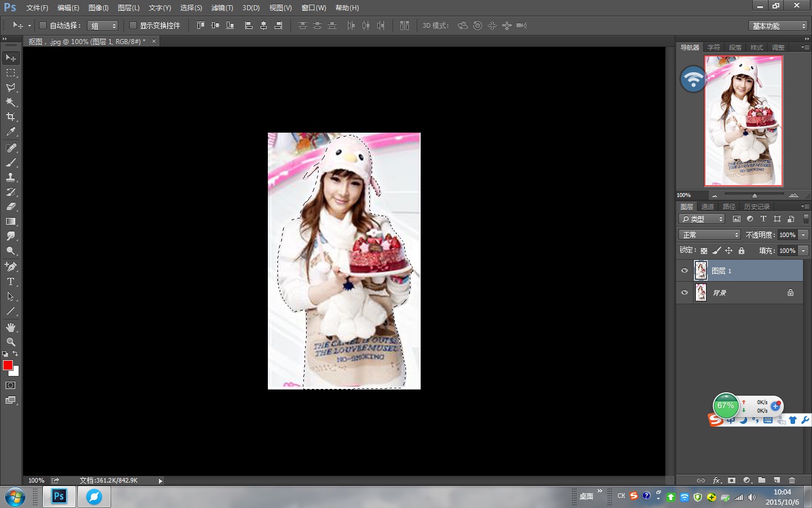The image size is (812, 508).
Task: Select the Crop tool
Action: (x=11, y=117)
